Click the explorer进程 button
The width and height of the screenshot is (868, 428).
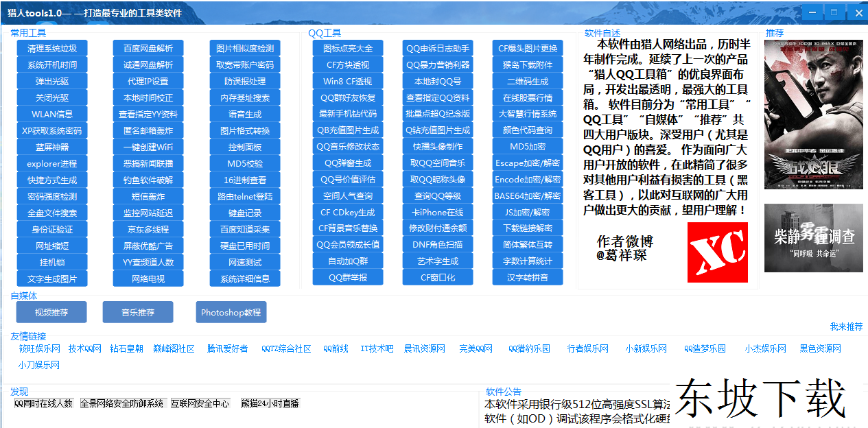[52, 164]
